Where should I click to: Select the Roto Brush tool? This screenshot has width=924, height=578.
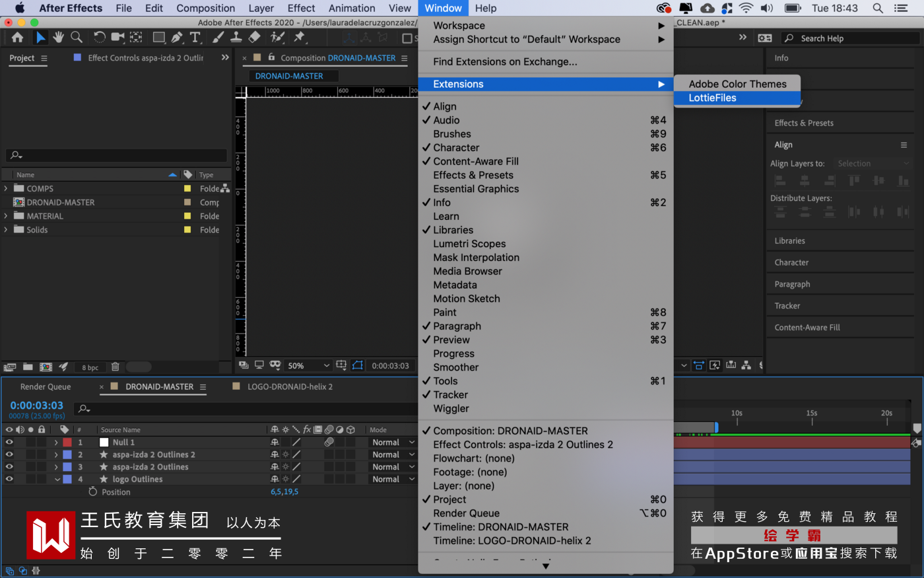tap(277, 37)
